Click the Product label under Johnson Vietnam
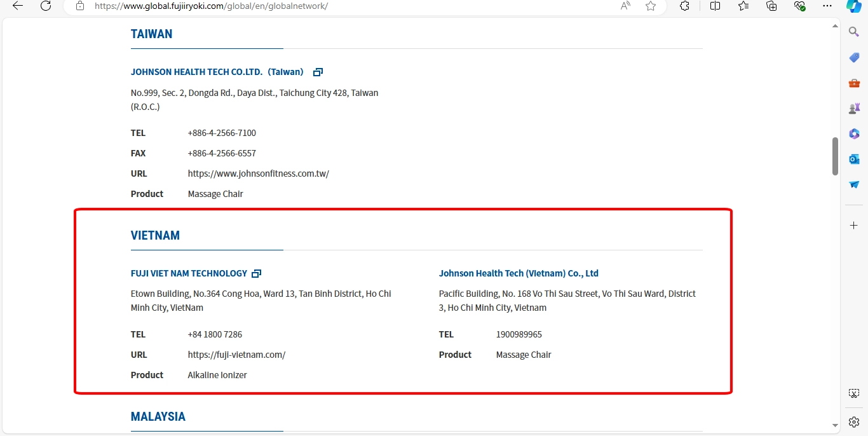Image resolution: width=868 pixels, height=436 pixels. 455,355
